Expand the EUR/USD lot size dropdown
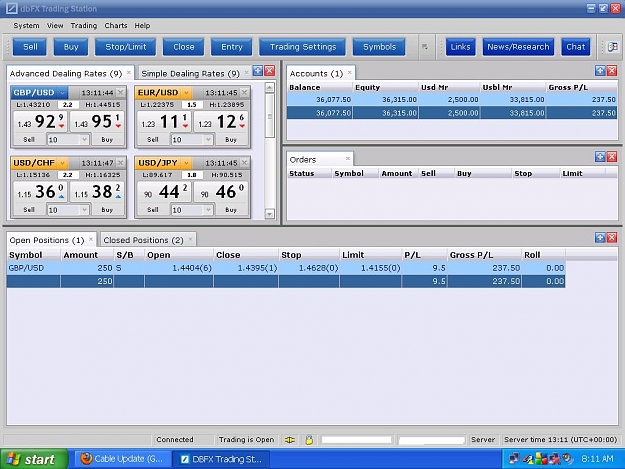This screenshot has height=469, width=625. (208, 139)
